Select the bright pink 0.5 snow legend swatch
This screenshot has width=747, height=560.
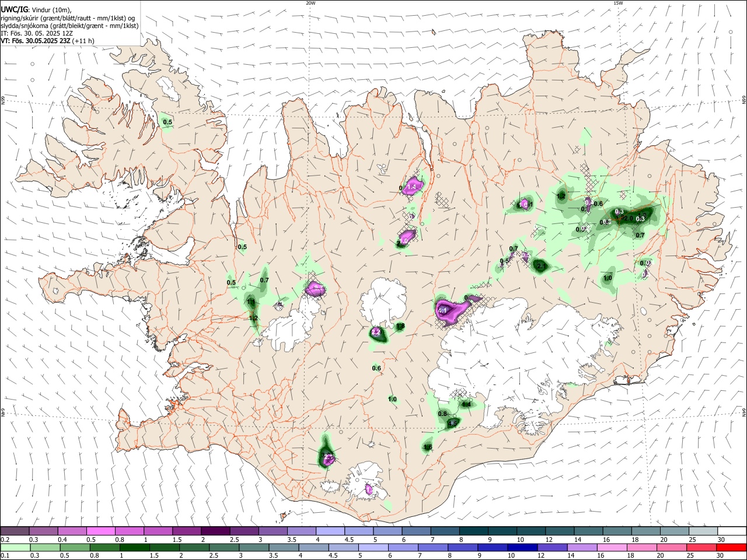(x=100, y=531)
